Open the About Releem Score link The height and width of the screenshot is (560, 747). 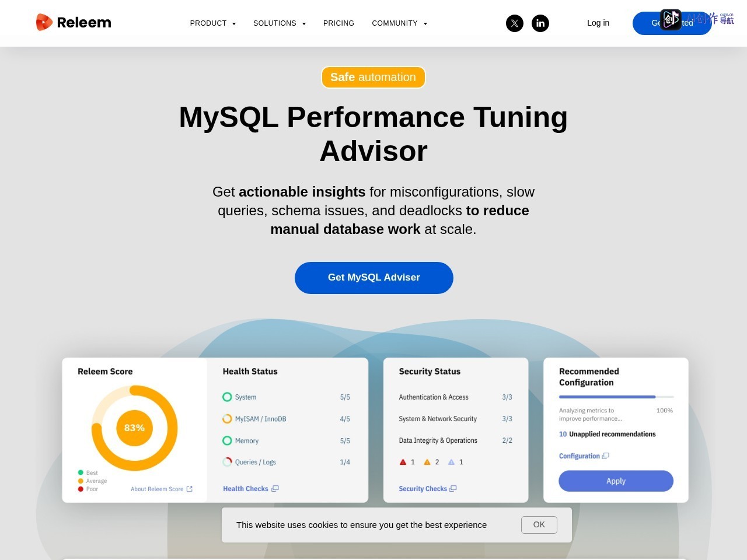click(x=157, y=489)
